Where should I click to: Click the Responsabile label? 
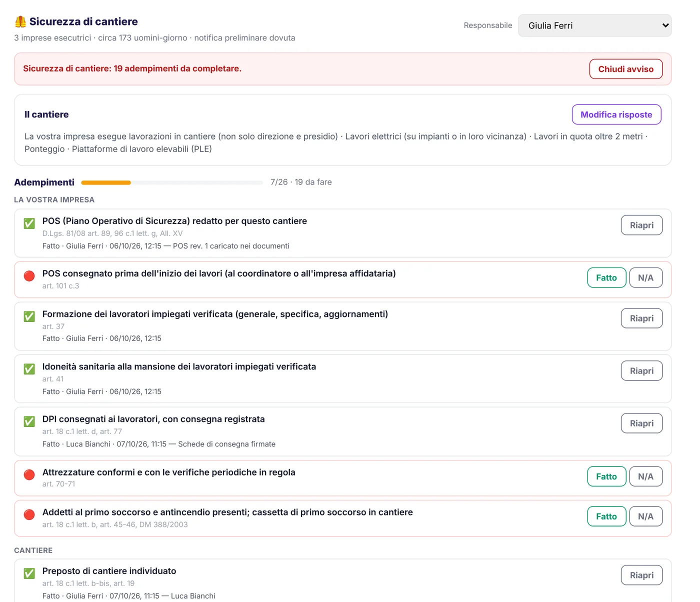coord(488,25)
